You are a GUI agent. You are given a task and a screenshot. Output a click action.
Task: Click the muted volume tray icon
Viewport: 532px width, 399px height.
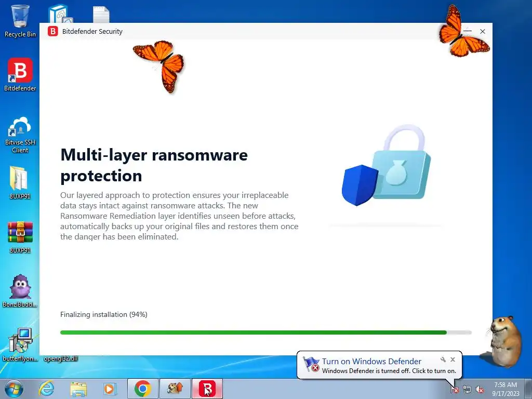pos(480,389)
